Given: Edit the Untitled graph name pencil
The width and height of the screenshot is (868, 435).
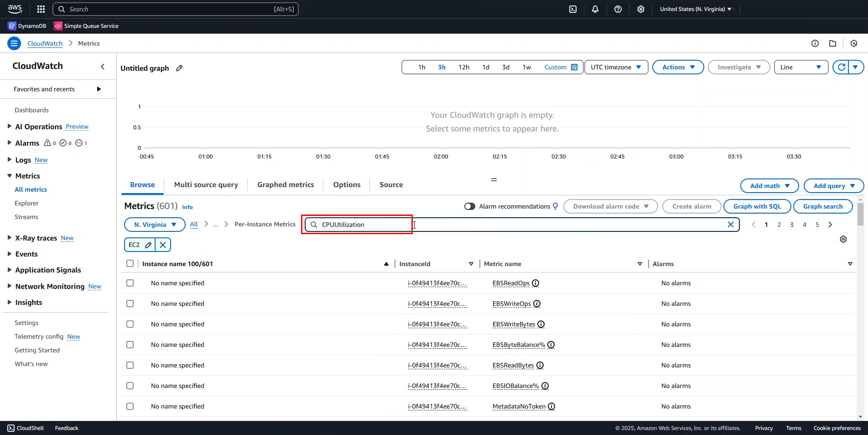Looking at the screenshot, I should point(179,68).
